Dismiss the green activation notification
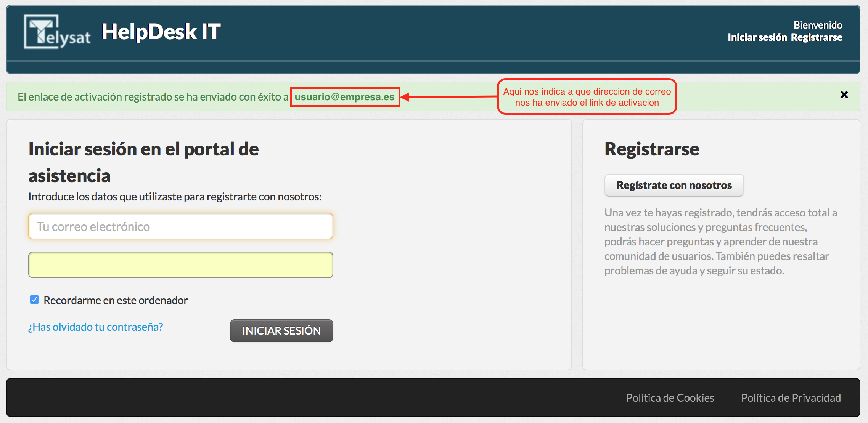 click(x=844, y=95)
